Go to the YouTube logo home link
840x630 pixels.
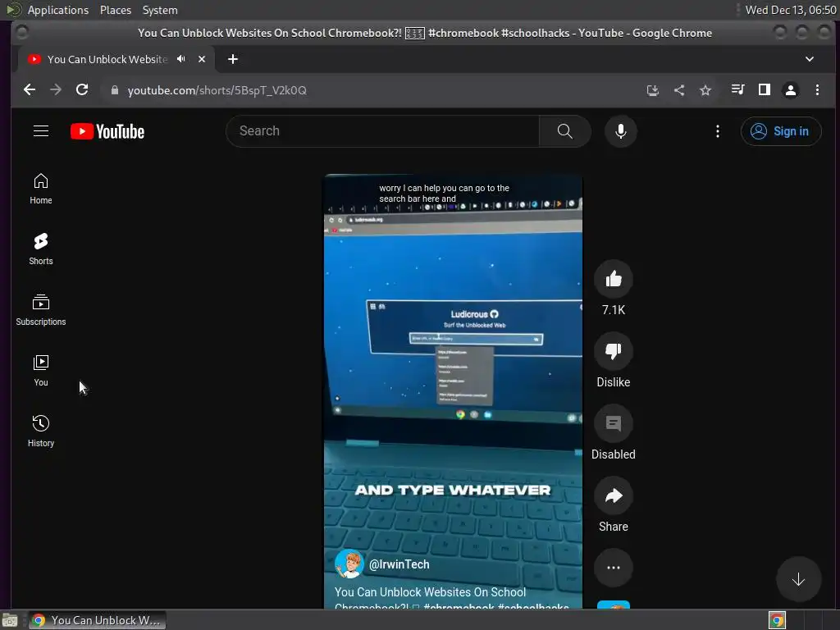107,131
